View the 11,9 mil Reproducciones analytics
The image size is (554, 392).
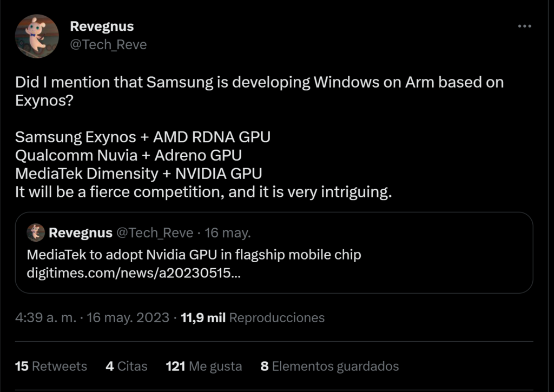[x=253, y=317]
